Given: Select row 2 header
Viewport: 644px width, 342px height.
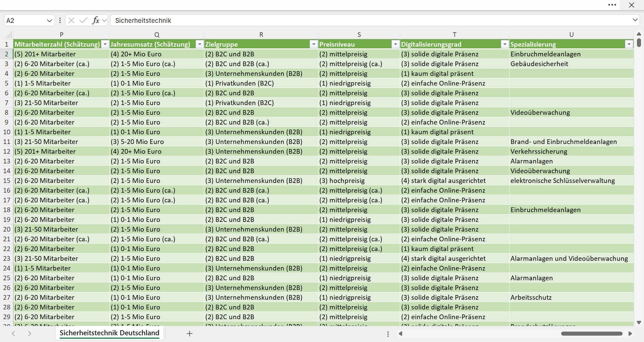Looking at the screenshot, I should coord(6,54).
